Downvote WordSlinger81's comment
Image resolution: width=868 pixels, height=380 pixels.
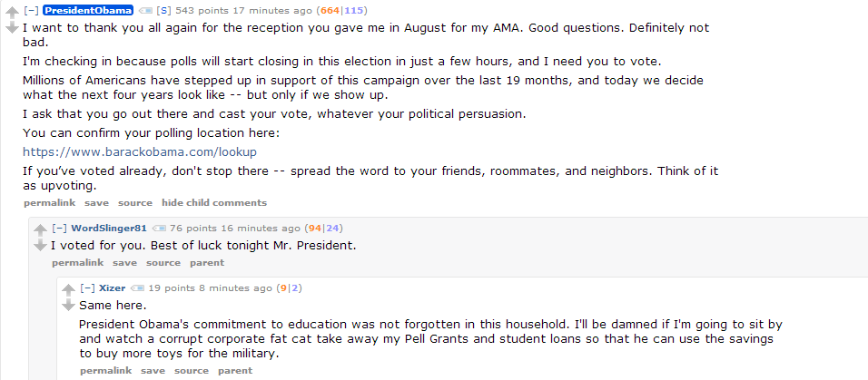point(40,245)
